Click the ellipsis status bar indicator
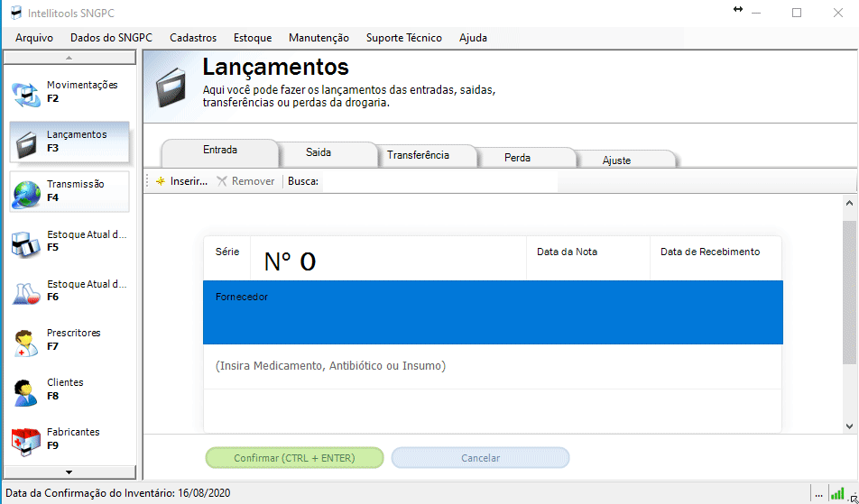The width and height of the screenshot is (859, 504). [x=818, y=493]
